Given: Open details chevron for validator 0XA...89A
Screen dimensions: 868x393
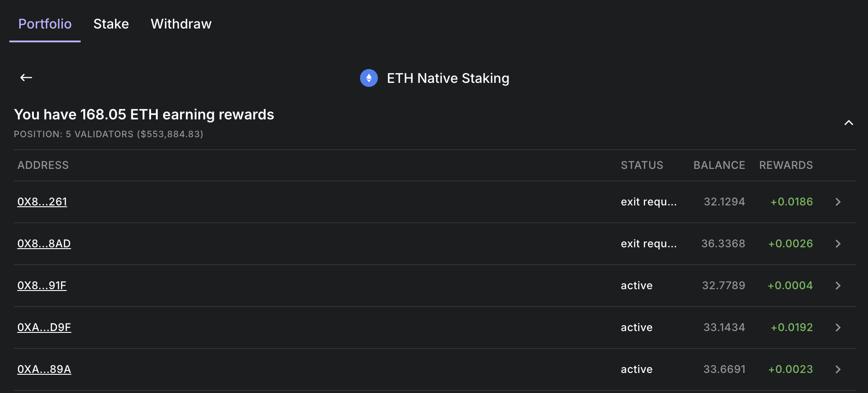Looking at the screenshot, I should (838, 369).
